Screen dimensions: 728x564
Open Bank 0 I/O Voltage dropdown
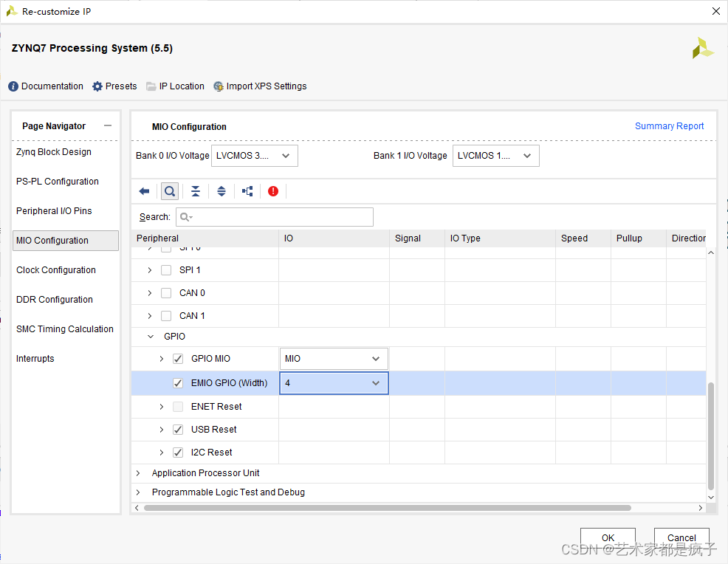tap(255, 156)
